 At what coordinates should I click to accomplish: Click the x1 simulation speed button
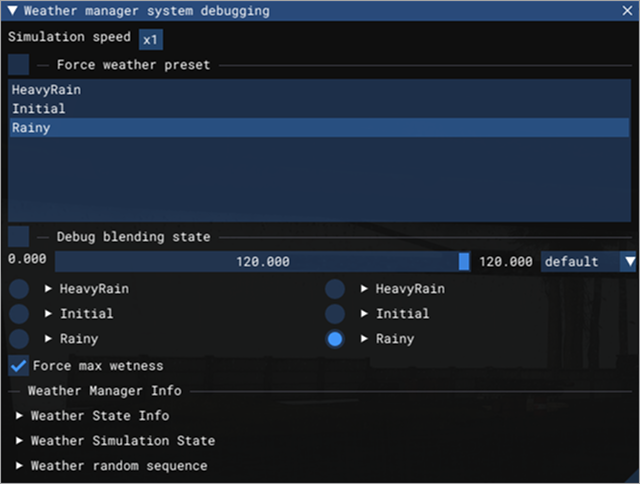click(x=151, y=40)
